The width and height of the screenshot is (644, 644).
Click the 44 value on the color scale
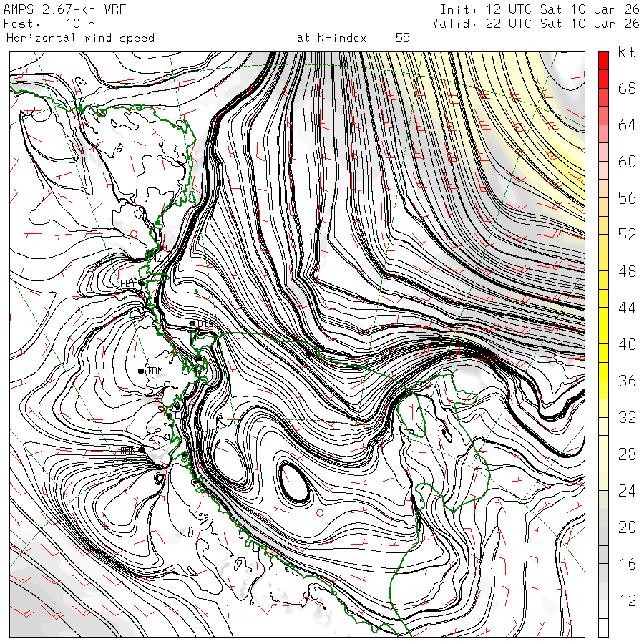tap(627, 308)
